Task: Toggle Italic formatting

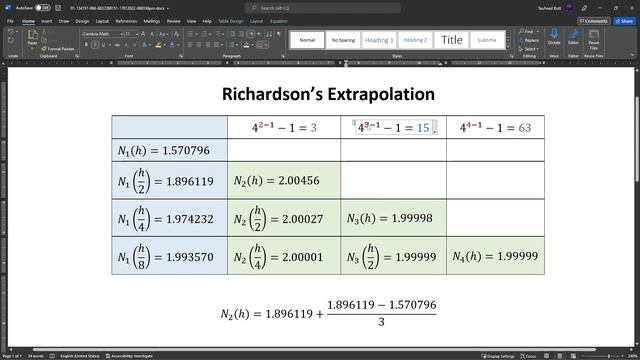Action: point(95,45)
